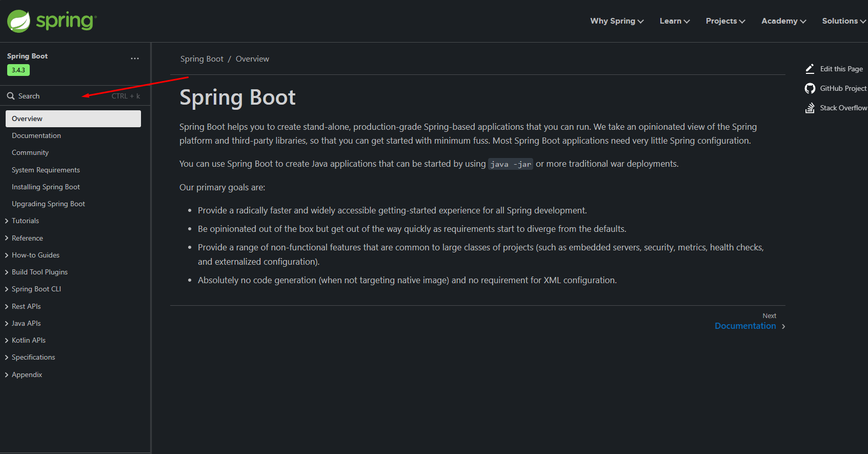Go to the next page Documentation link
The width and height of the screenshot is (868, 454).
click(x=745, y=326)
